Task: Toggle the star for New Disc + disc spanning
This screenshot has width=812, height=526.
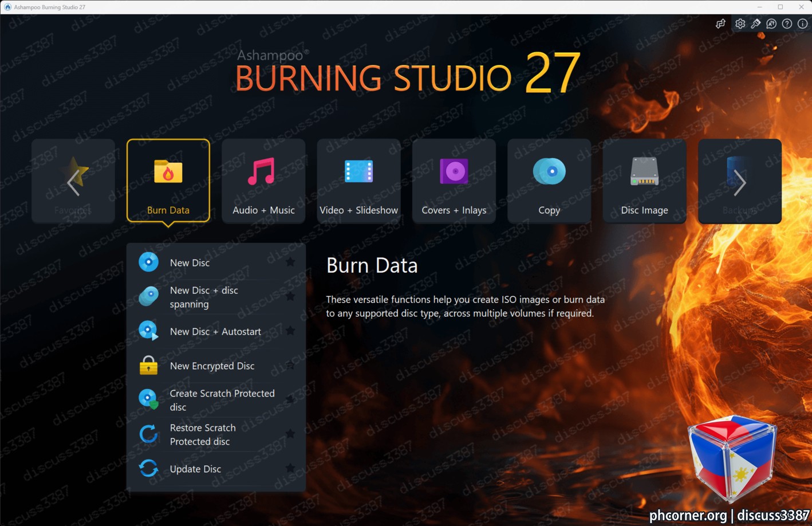Action: click(x=290, y=297)
